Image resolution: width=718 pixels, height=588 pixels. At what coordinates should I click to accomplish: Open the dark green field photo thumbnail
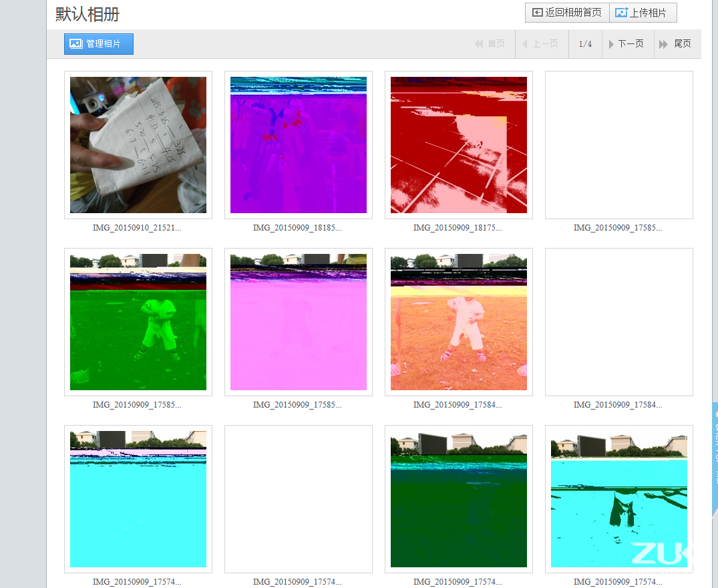(x=459, y=499)
